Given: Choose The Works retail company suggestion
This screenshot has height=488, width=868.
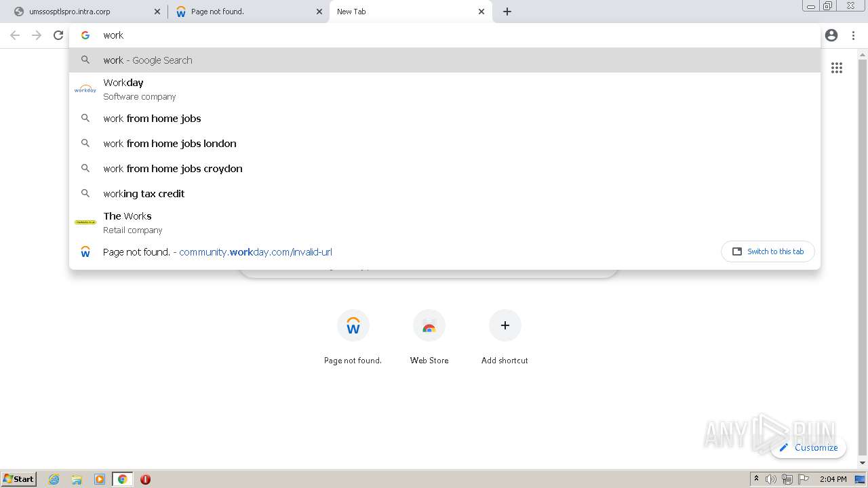Looking at the screenshot, I should click(444, 222).
